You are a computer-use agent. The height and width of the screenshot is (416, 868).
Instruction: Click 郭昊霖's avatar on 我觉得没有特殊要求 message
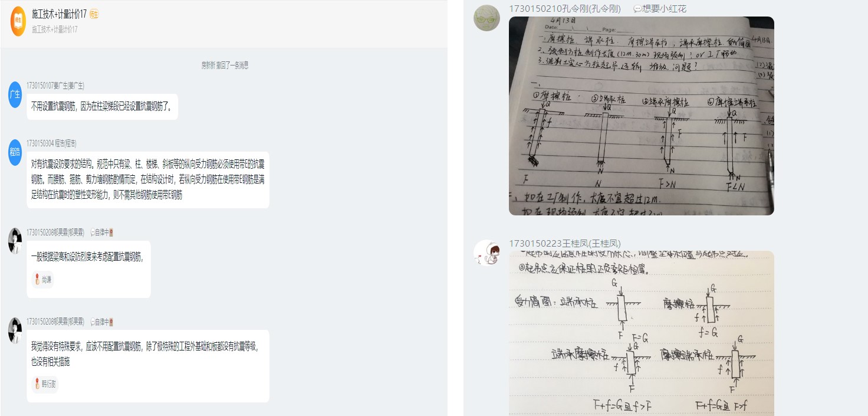pos(15,330)
